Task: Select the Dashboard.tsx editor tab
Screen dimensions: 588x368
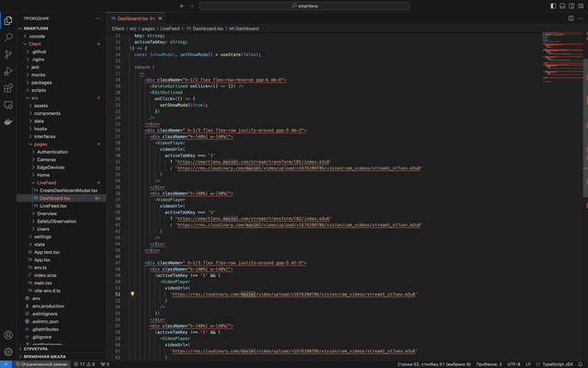Action: pyautogui.click(x=136, y=18)
